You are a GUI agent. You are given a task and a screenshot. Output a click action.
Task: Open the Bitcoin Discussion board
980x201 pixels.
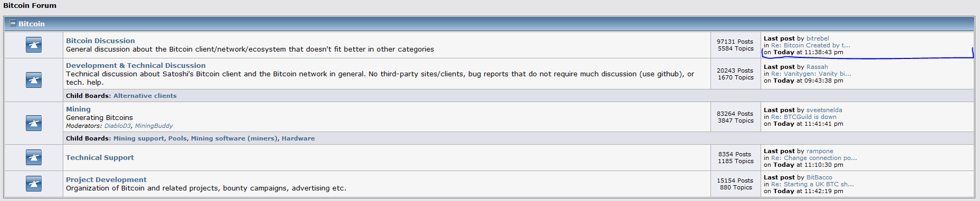click(100, 41)
